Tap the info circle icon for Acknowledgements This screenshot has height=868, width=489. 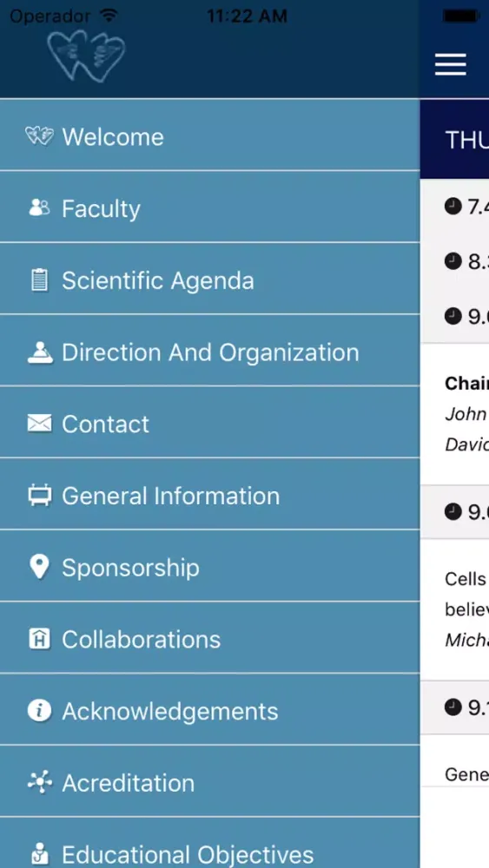pyautogui.click(x=39, y=711)
